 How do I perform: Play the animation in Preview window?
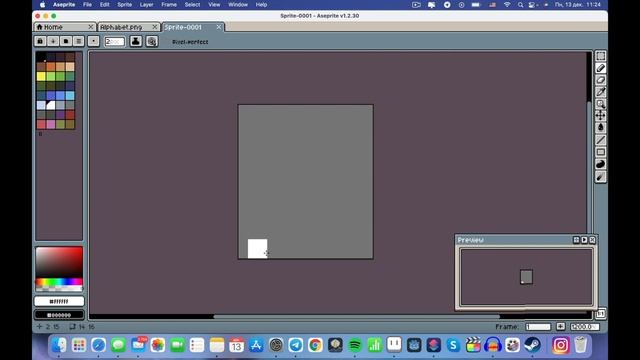point(584,240)
